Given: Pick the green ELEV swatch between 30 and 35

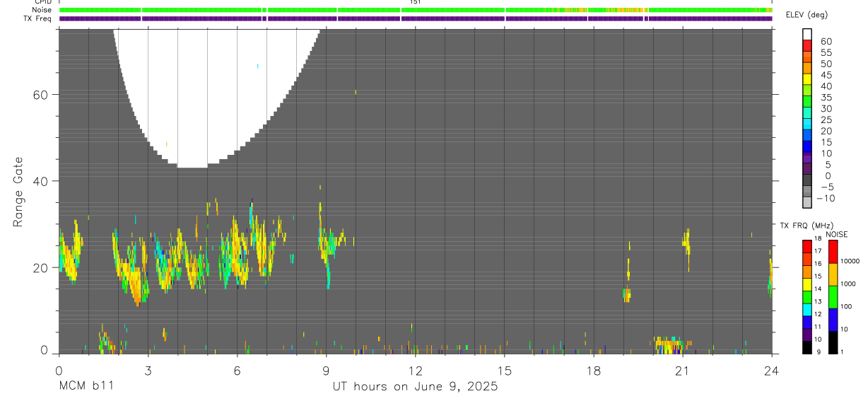Looking at the screenshot, I should tap(807, 102).
